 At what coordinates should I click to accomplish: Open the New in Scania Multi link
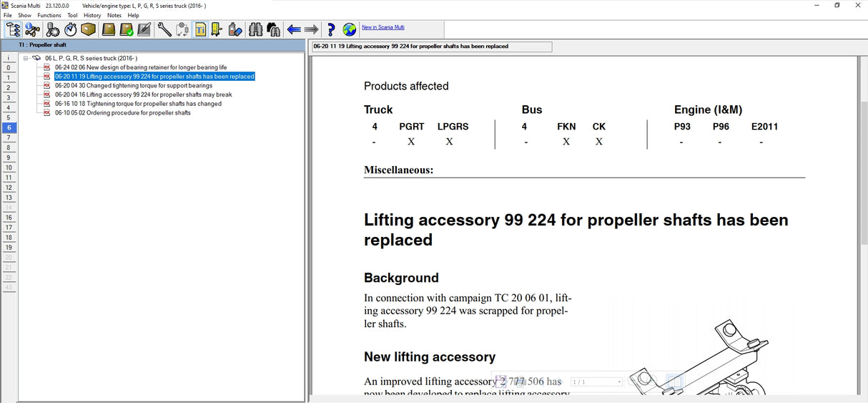coord(383,27)
